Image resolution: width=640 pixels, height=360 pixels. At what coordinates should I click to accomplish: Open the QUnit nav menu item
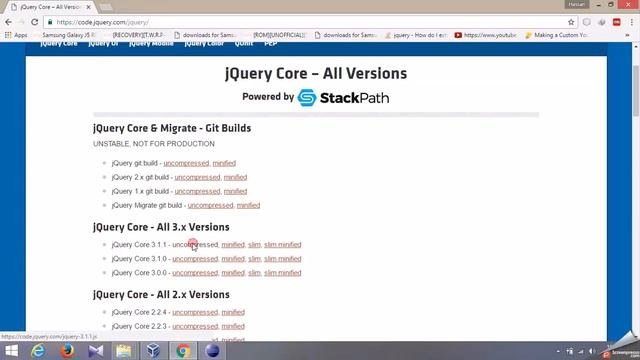click(244, 43)
